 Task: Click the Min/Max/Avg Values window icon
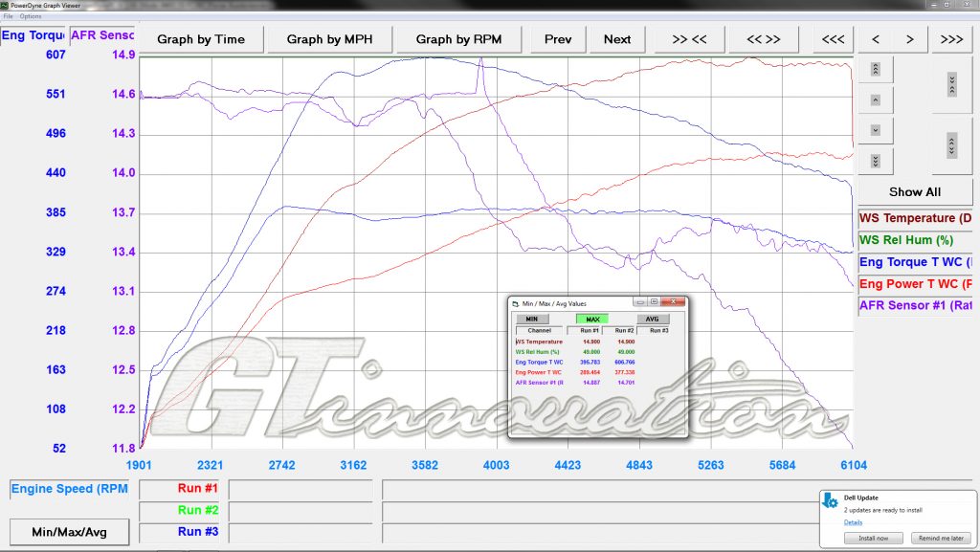(x=516, y=303)
